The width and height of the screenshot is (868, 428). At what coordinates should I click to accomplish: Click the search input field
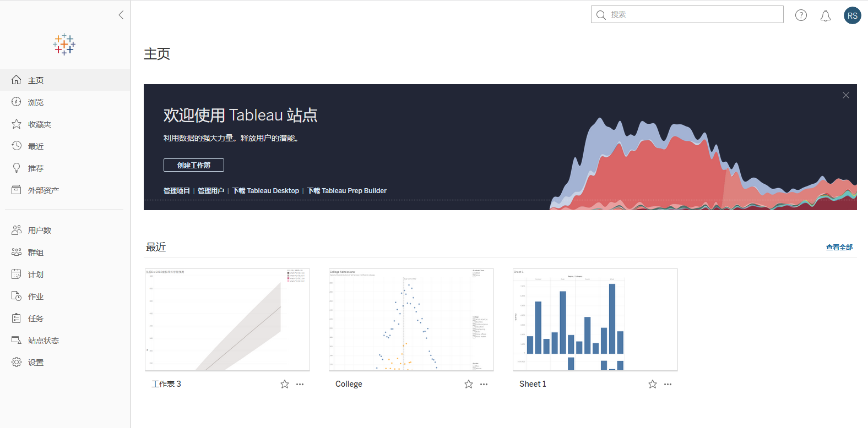(x=694, y=15)
